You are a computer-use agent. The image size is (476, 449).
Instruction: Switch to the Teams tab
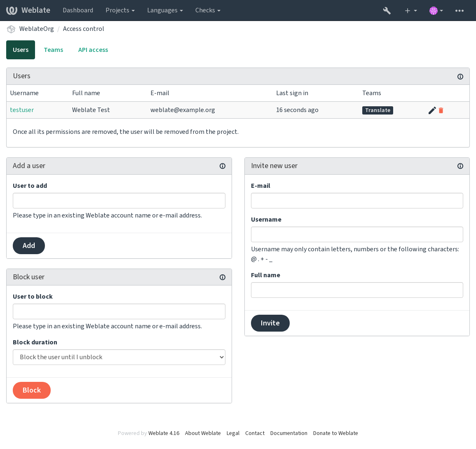[54, 50]
